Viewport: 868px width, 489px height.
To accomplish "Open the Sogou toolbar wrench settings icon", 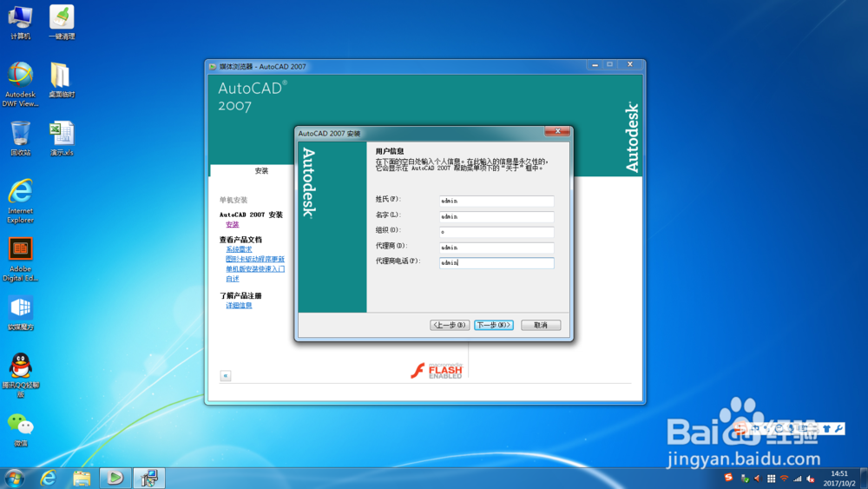I will [x=839, y=428].
